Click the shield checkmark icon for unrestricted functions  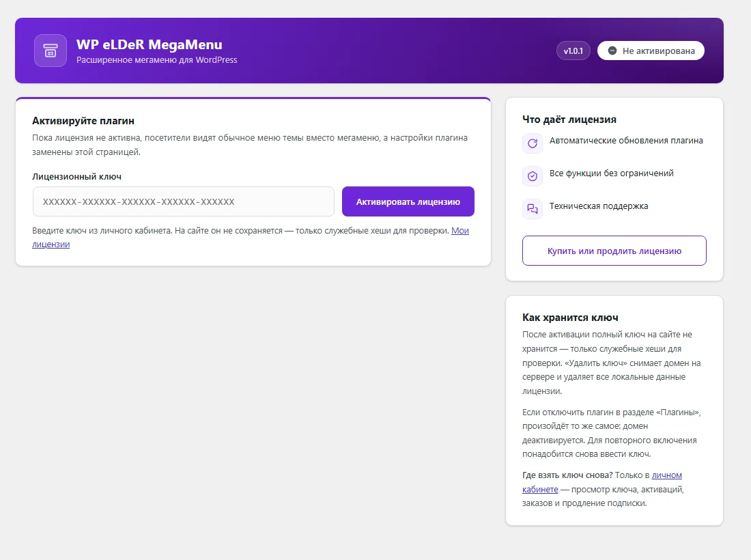[533, 176]
